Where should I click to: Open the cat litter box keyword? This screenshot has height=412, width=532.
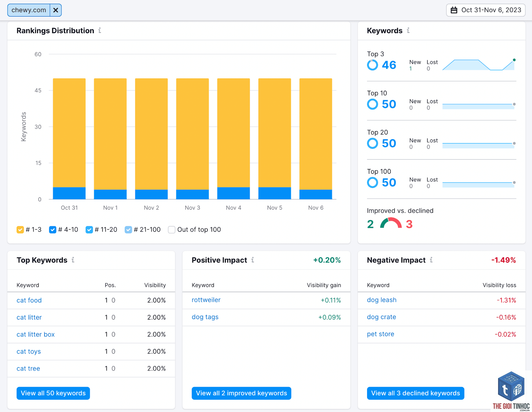coord(36,334)
